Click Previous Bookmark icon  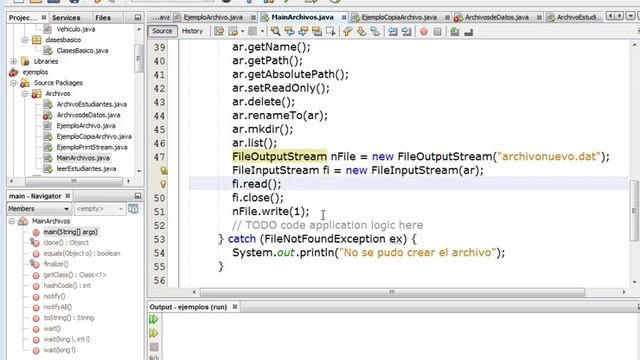(347, 31)
